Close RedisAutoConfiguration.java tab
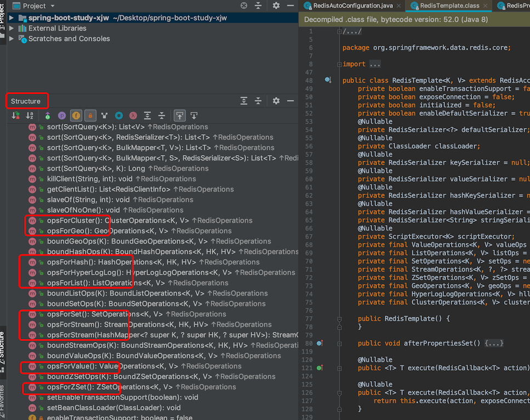The height and width of the screenshot is (420, 530). 399,5
